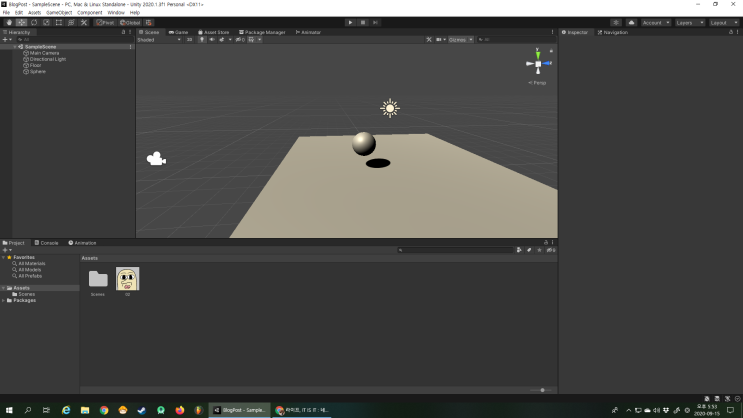Click the Hierarchy search field

tap(73, 40)
